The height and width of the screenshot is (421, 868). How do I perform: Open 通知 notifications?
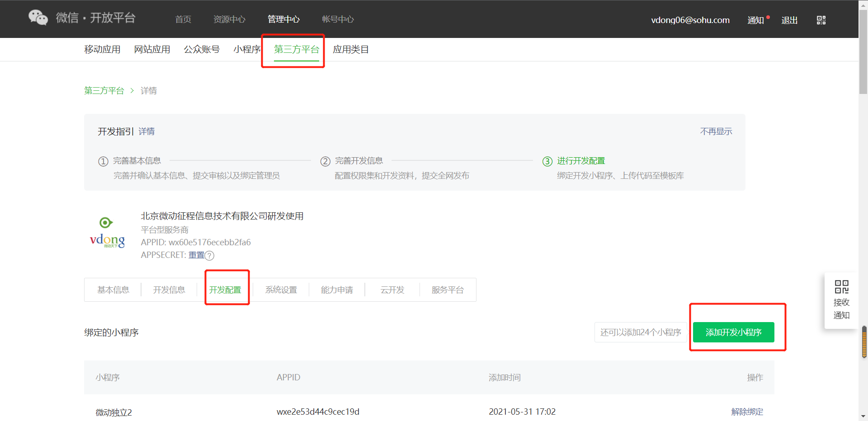click(755, 20)
